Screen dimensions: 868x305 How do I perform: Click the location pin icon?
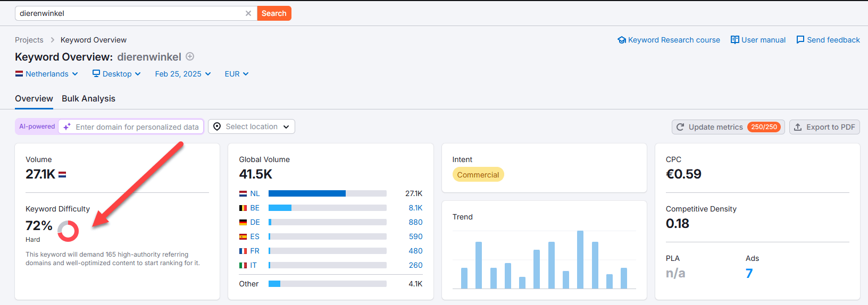tap(217, 126)
